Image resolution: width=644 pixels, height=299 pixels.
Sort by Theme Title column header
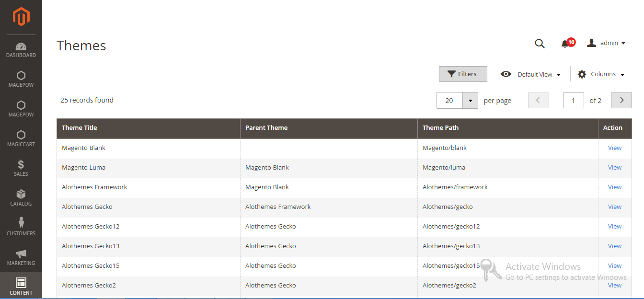(x=80, y=128)
